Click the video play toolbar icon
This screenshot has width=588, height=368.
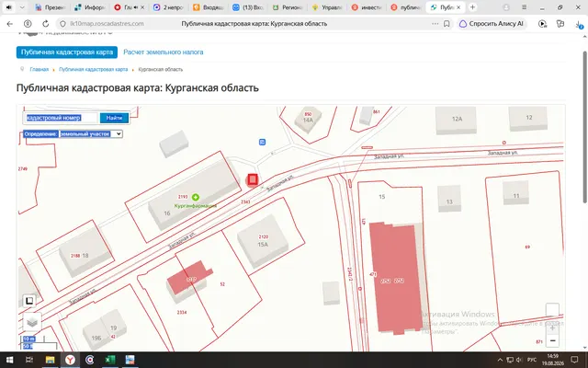tap(542, 24)
